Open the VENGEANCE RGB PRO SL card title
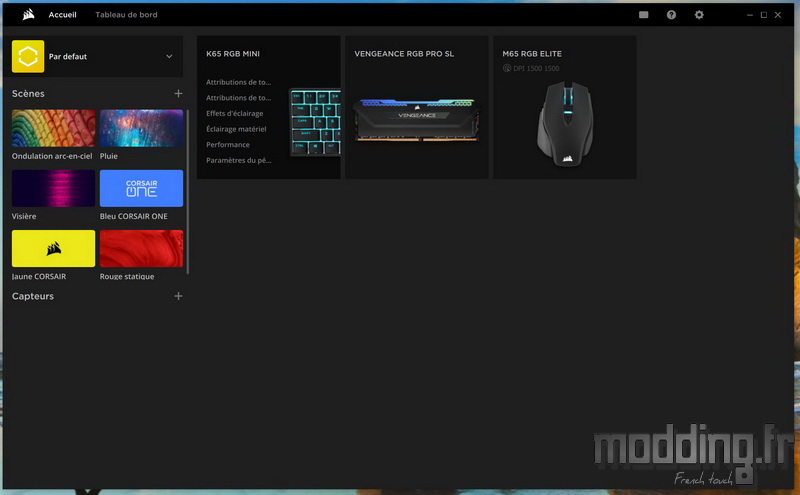Image resolution: width=800 pixels, height=495 pixels. point(404,54)
